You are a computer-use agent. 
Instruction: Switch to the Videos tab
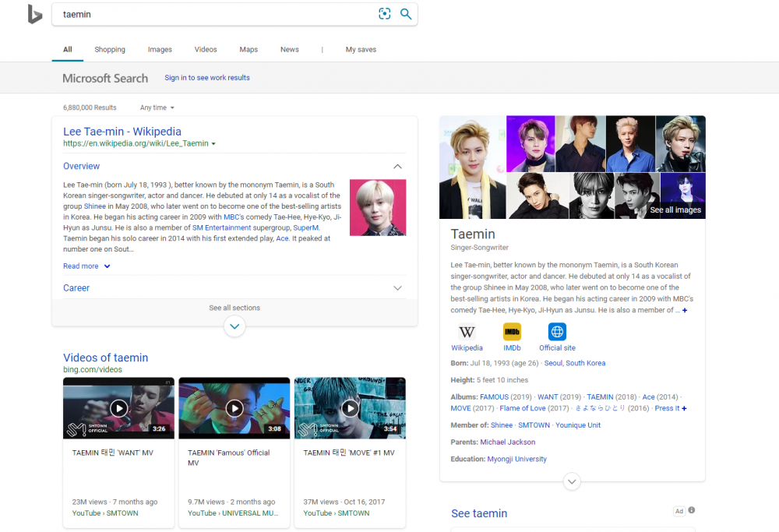tap(206, 50)
